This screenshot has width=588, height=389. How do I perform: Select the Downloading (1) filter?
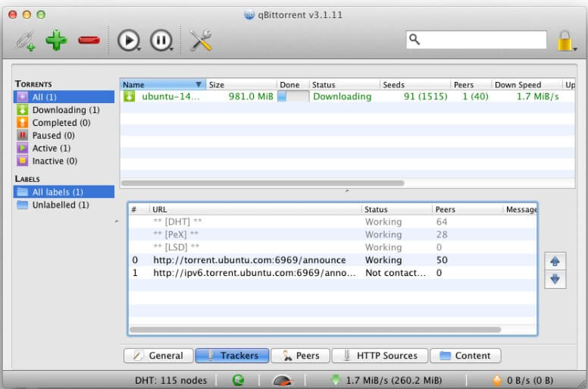point(64,110)
